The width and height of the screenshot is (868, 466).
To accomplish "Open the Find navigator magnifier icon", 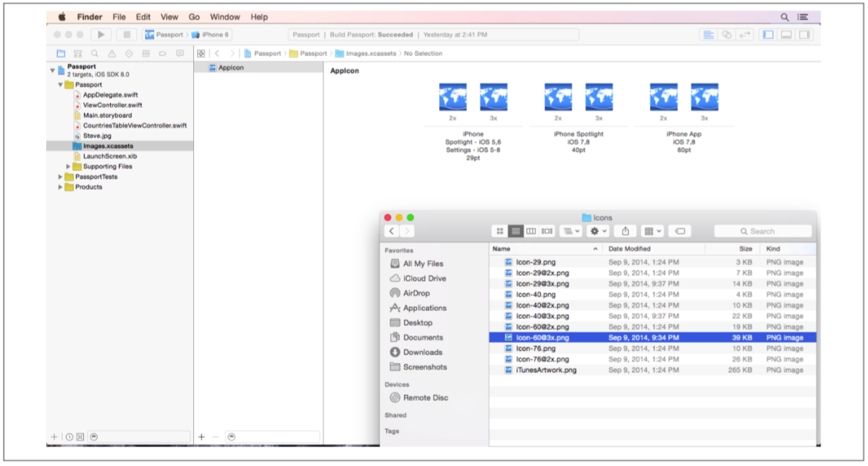I will click(x=94, y=53).
